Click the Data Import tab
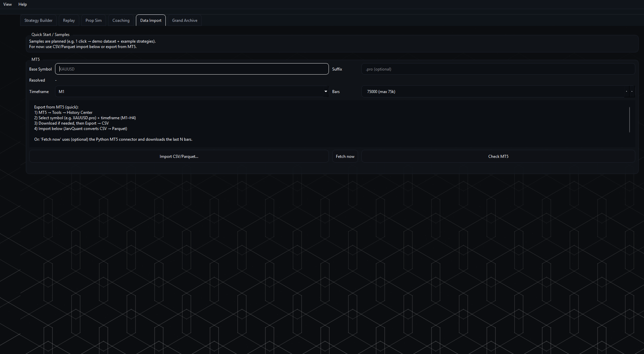644x354 pixels. point(151,20)
